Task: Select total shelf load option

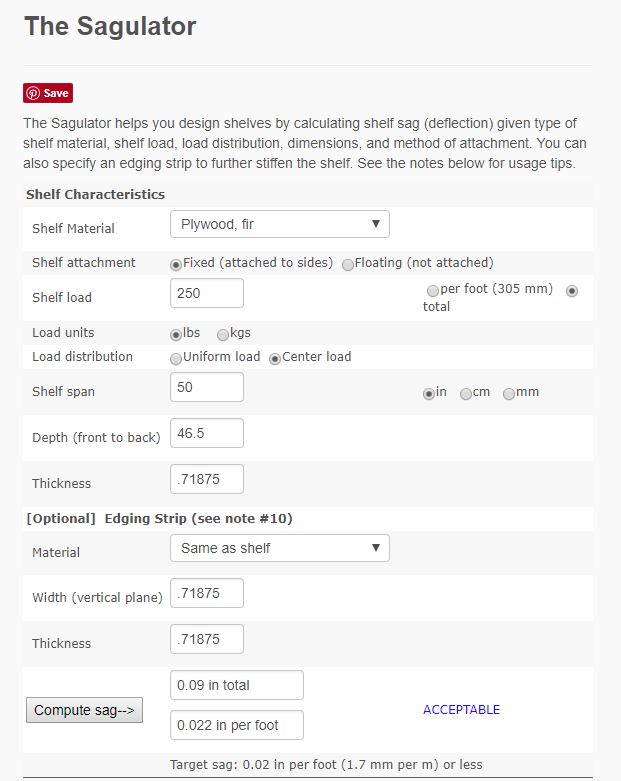Action: click(x=572, y=290)
